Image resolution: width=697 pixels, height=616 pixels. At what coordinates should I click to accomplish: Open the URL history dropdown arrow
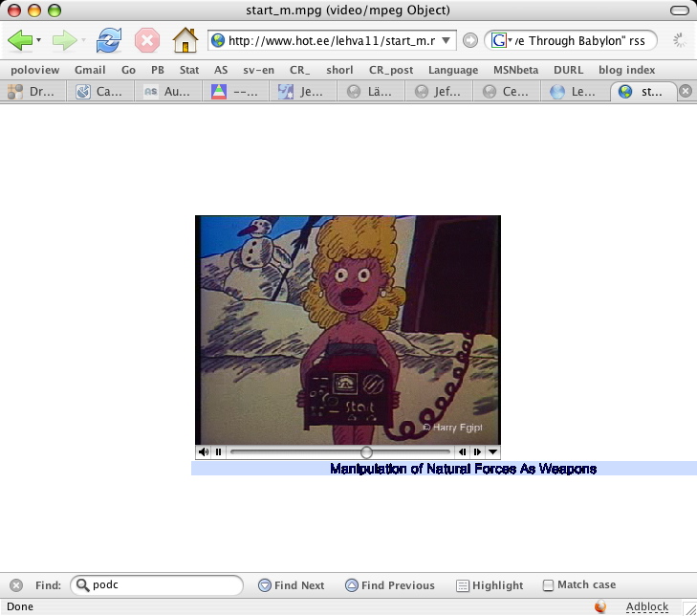coord(446,41)
